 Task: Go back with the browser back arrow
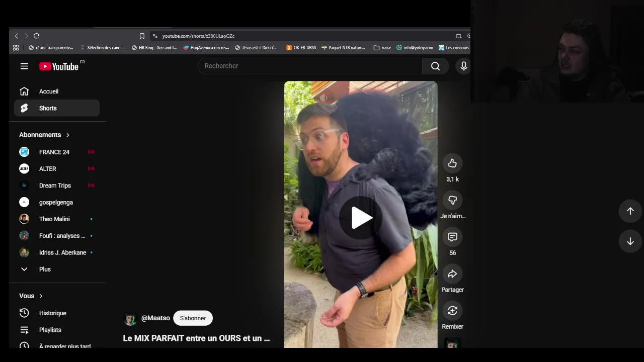(x=17, y=36)
